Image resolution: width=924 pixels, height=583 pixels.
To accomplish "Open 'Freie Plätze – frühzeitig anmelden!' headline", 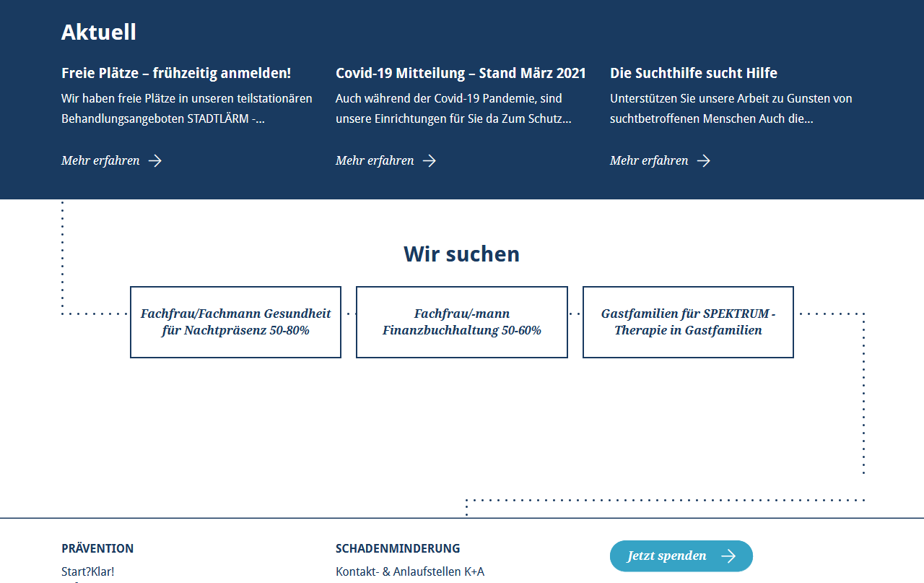I will click(176, 73).
